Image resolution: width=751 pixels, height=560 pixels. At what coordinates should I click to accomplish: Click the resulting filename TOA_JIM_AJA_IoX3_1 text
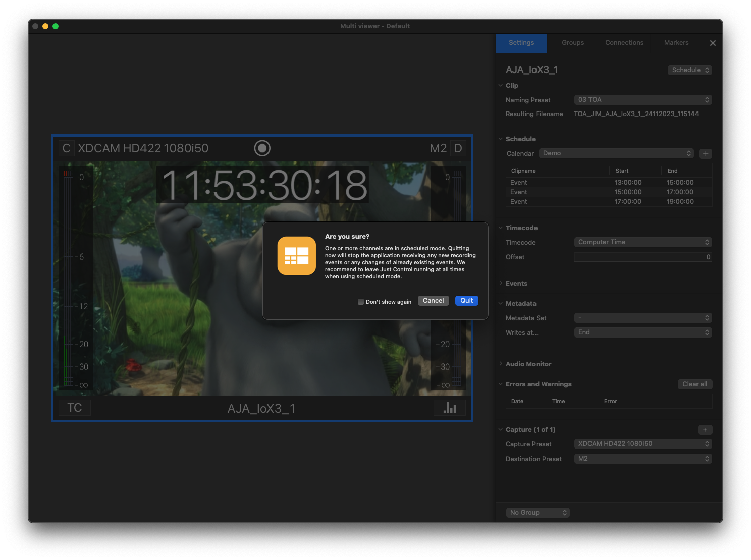[636, 114]
